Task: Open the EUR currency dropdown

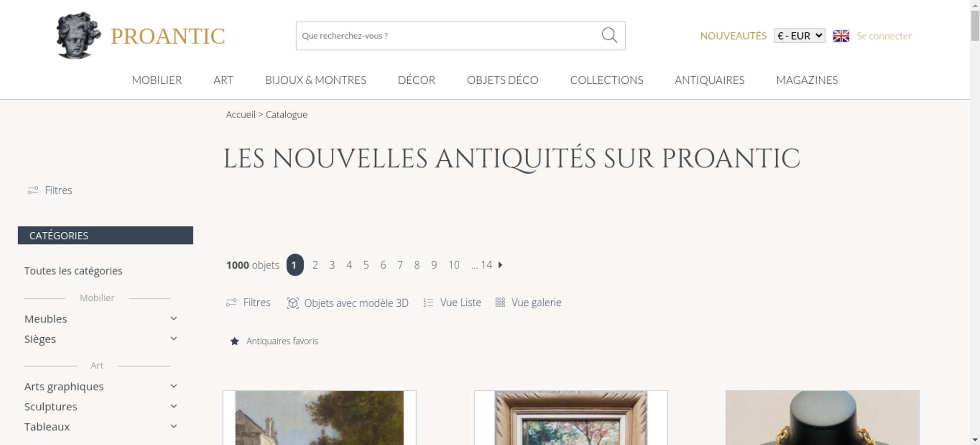Action: pyautogui.click(x=799, y=36)
